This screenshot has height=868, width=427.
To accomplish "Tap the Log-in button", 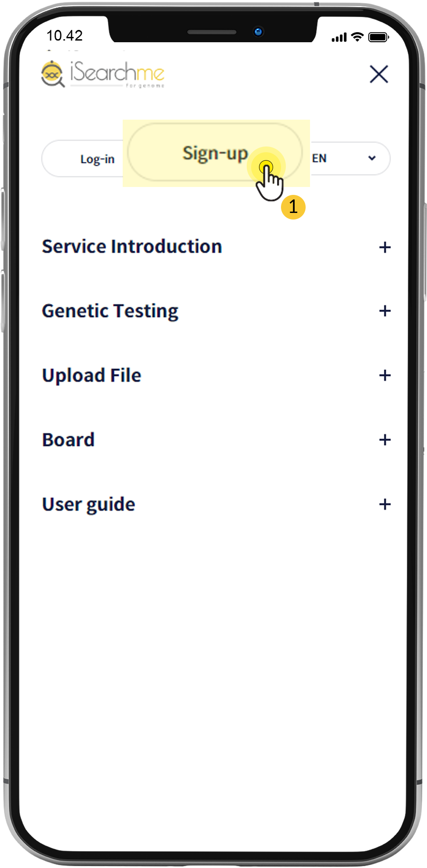I will (x=97, y=159).
